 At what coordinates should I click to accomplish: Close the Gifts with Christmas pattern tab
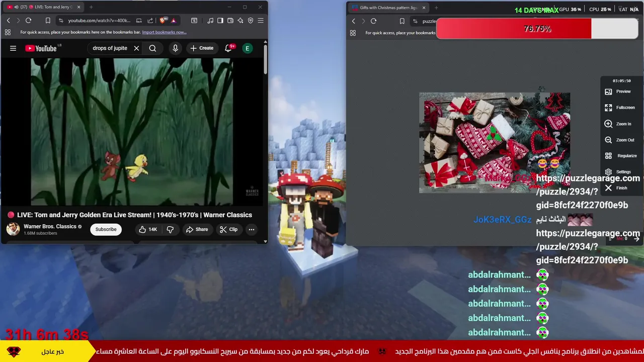pyautogui.click(x=424, y=8)
